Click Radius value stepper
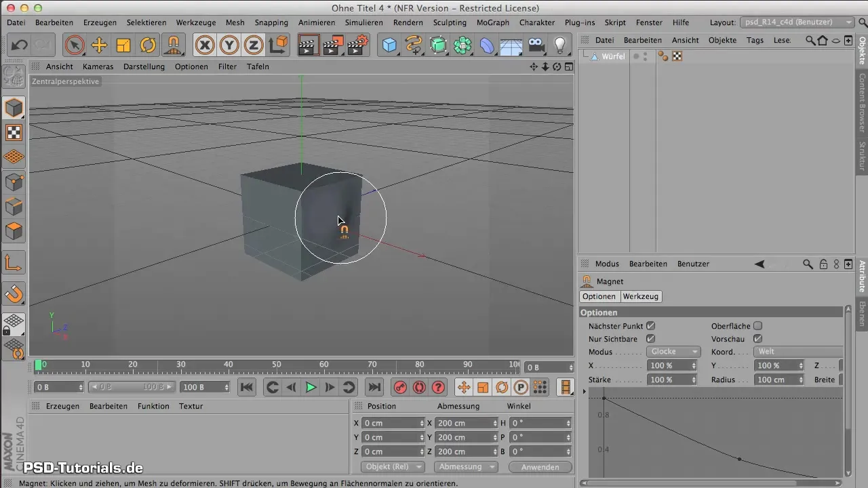 click(802, 380)
